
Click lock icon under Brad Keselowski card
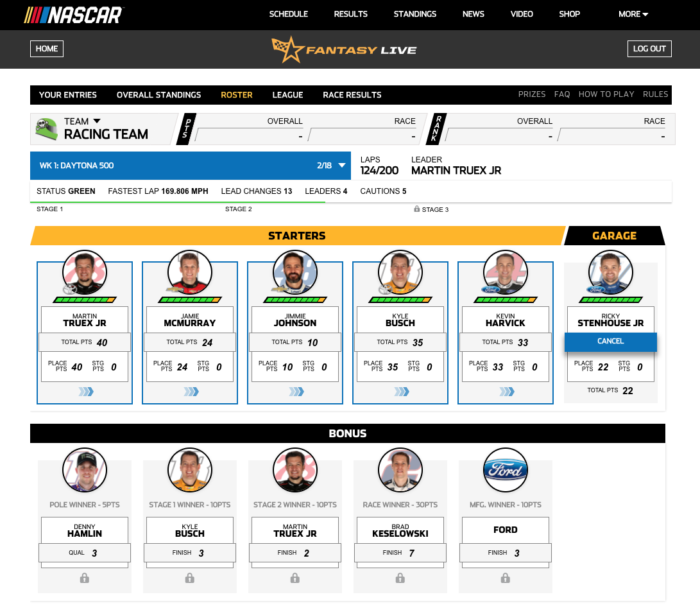(400, 578)
